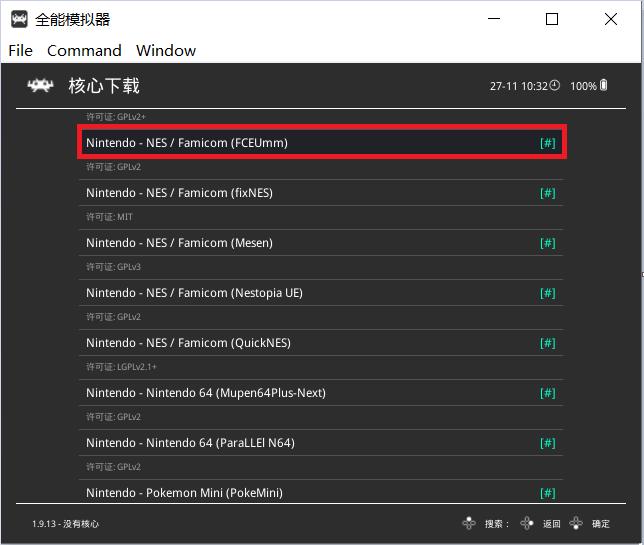Viewport: 644px width, 545px height.
Task: Click the gamepad icon beside 确定
Action: coord(576,523)
